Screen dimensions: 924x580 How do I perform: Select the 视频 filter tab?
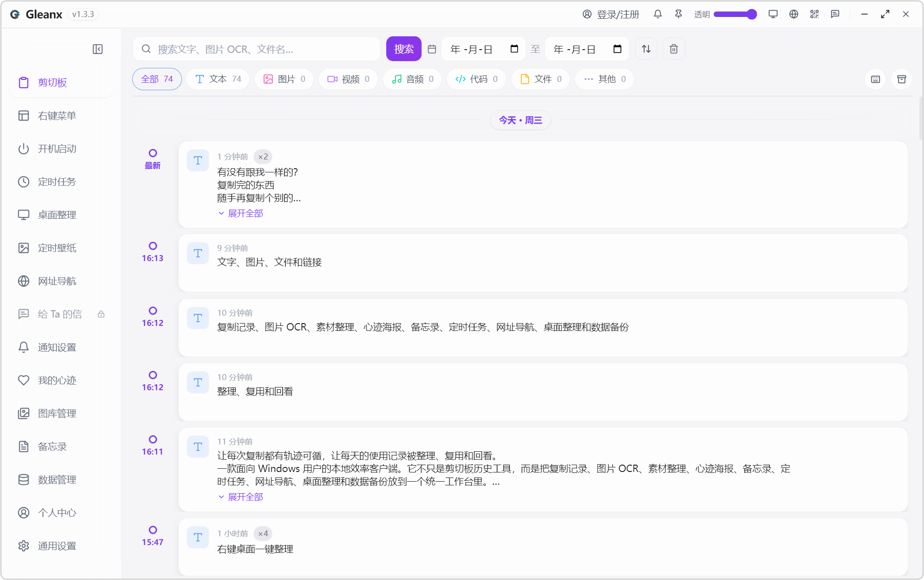tap(348, 79)
